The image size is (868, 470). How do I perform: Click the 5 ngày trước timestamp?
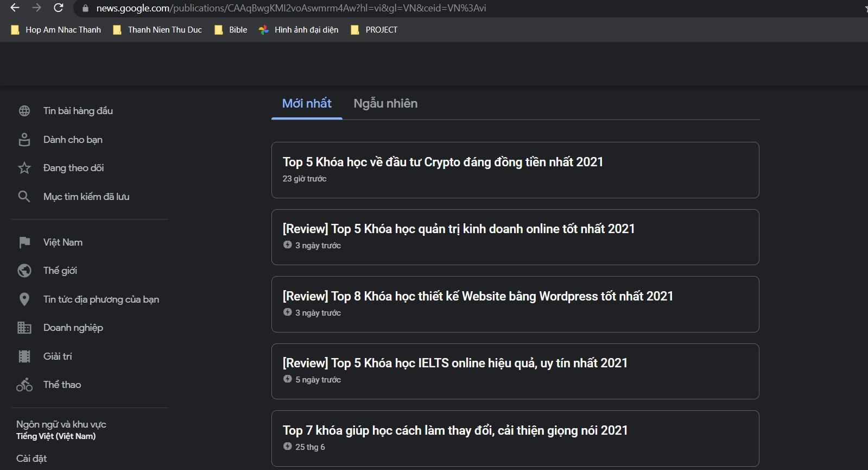[x=318, y=380]
